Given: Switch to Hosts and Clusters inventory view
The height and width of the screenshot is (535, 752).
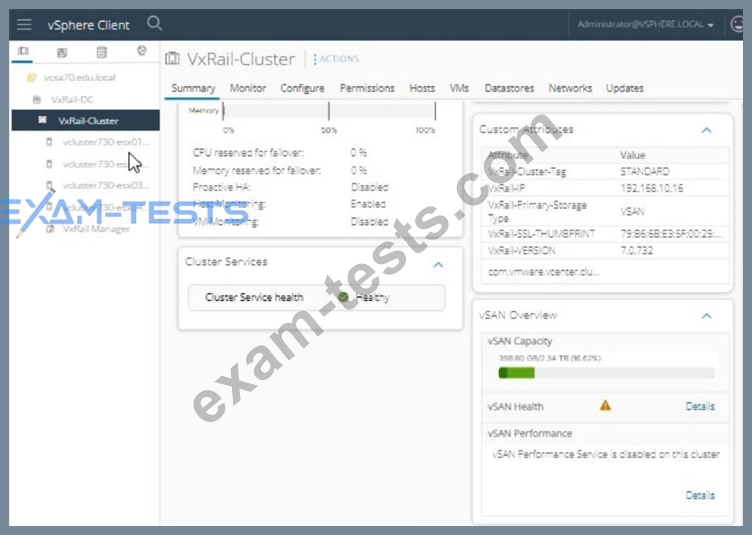Looking at the screenshot, I should pyautogui.click(x=23, y=51).
